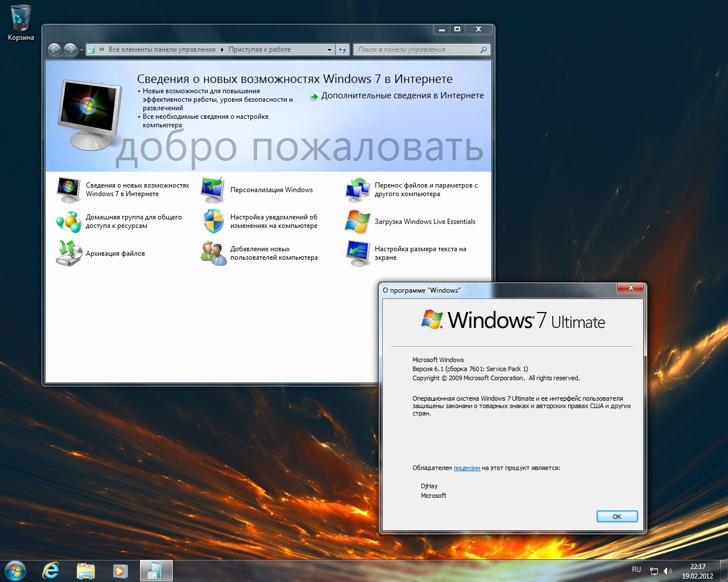Click the text size settings monitor icon
This screenshot has height=582, width=728.
[x=358, y=253]
